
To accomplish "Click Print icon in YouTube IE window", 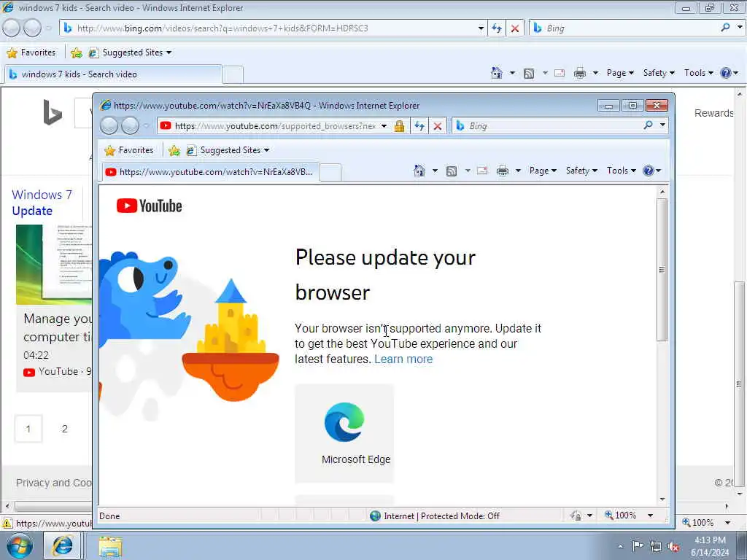I will pyautogui.click(x=503, y=171).
